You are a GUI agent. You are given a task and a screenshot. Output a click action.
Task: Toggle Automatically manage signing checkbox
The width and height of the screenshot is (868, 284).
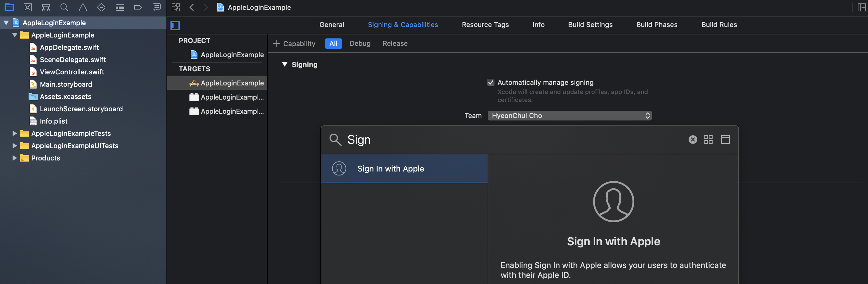click(x=491, y=82)
